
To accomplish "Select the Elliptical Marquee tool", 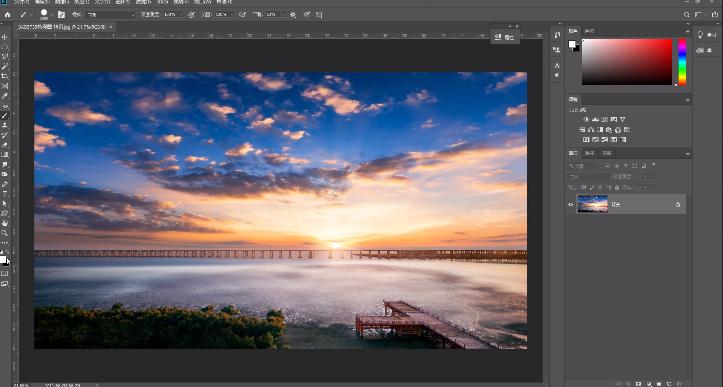I will 5,47.
